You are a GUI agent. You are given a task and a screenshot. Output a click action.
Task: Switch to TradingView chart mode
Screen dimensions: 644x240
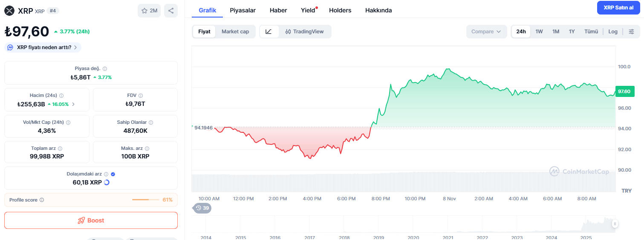point(305,32)
